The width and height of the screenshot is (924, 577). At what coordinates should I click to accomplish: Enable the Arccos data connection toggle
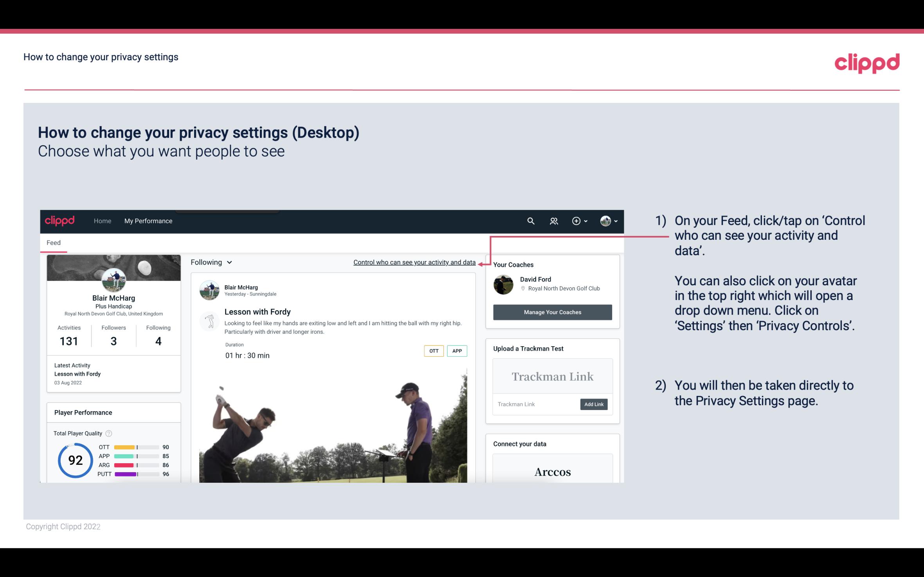[x=552, y=471]
